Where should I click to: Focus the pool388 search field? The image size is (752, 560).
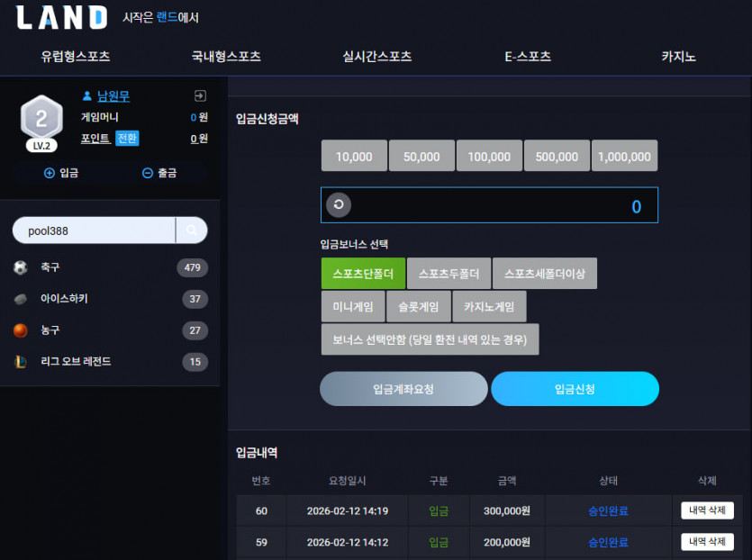tap(94, 230)
